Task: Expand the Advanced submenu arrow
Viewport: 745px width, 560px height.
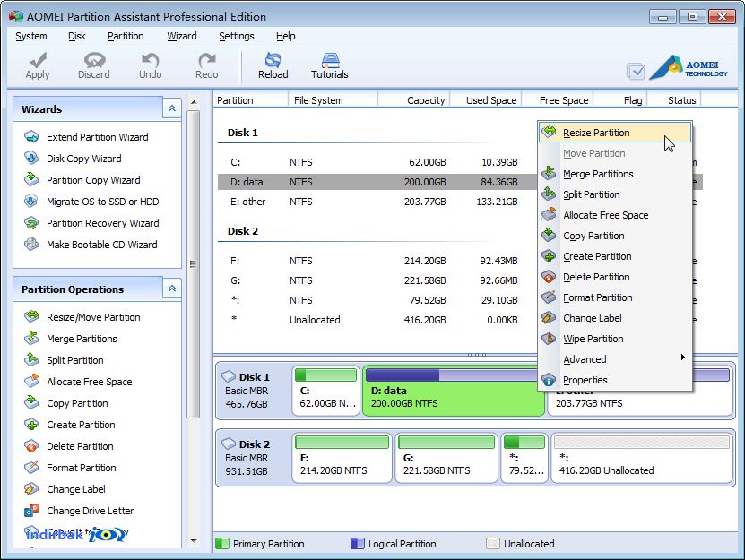Action: click(683, 358)
